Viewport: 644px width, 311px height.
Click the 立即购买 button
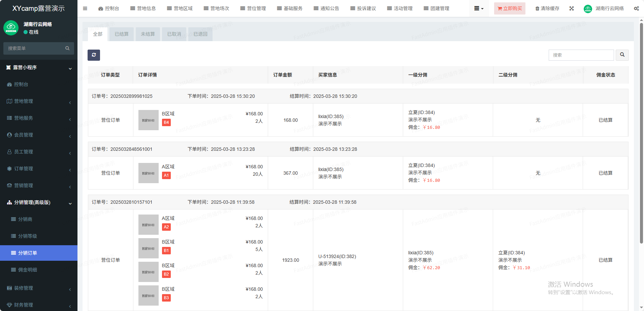point(509,8)
